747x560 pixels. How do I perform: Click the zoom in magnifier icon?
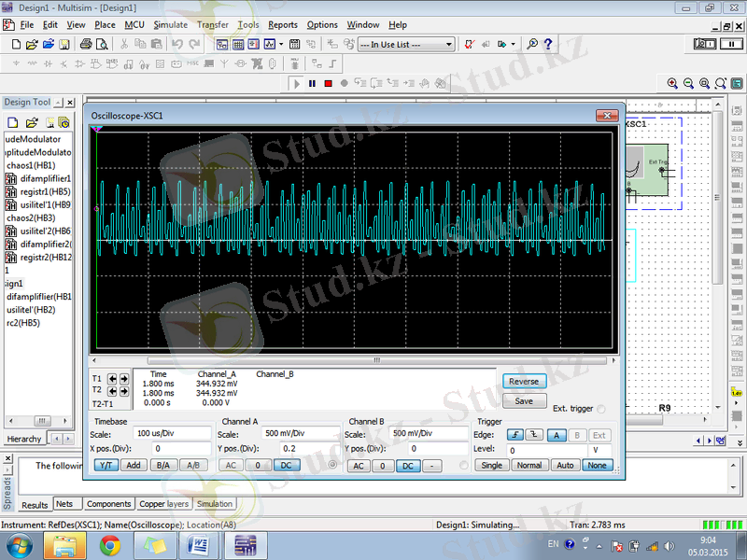point(672,83)
